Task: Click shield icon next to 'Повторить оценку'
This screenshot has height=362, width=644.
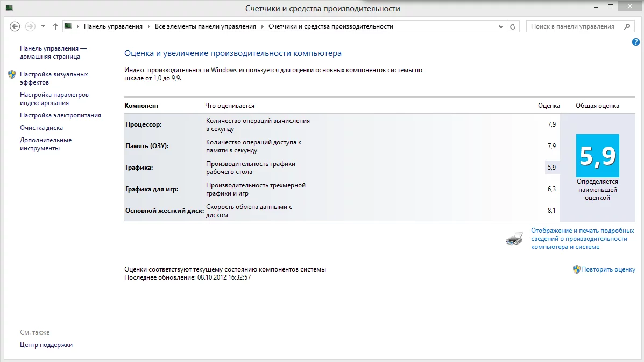Action: pos(577,269)
